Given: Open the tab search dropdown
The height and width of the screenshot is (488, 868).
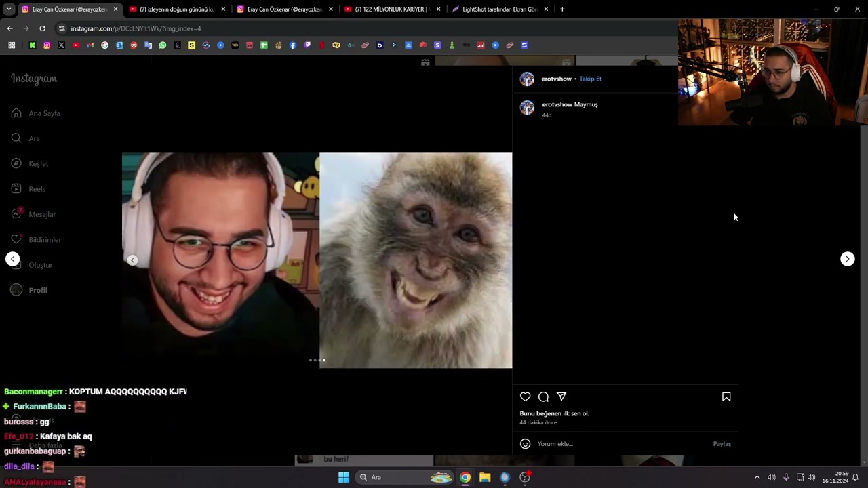Looking at the screenshot, I should (x=9, y=9).
